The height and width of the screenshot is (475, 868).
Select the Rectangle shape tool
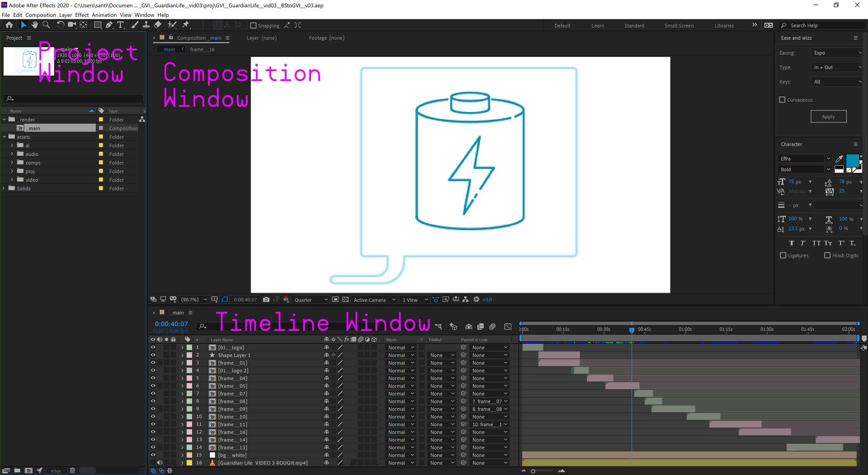tap(97, 25)
